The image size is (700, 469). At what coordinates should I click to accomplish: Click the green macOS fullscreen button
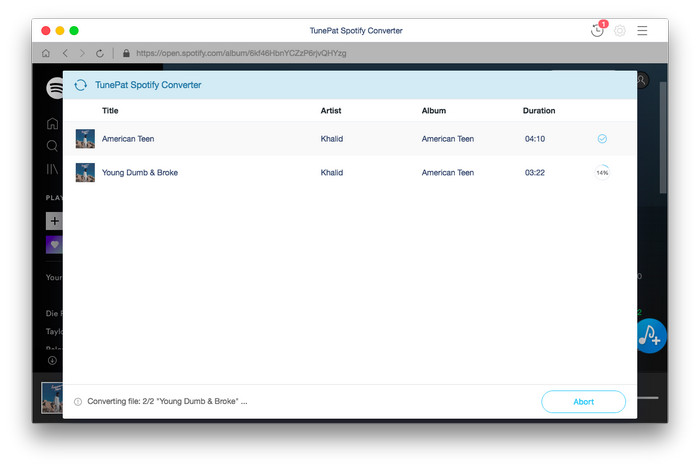tap(74, 30)
